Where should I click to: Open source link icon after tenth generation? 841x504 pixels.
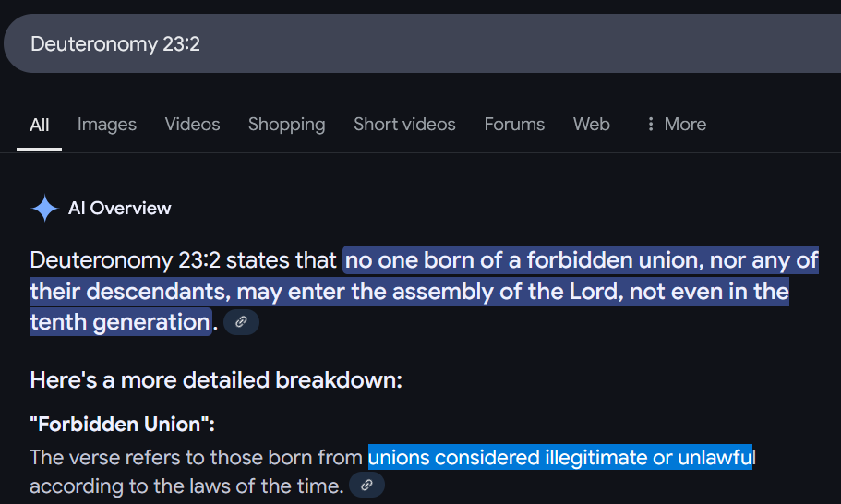click(241, 322)
